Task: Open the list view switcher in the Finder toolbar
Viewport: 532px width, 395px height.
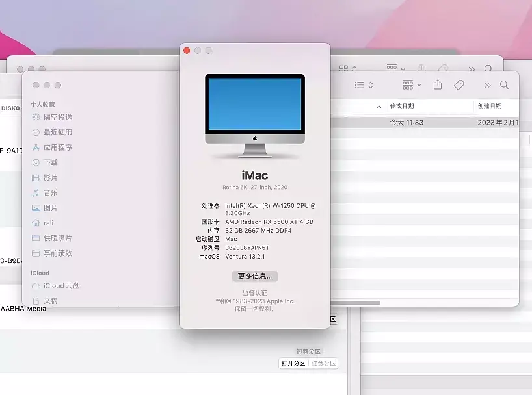Action: click(x=364, y=84)
